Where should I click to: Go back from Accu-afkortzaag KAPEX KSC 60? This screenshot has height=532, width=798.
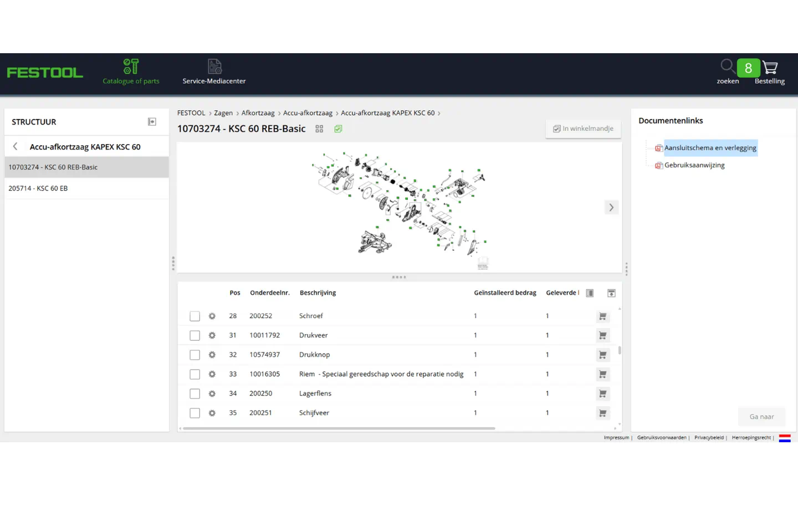[x=16, y=147]
